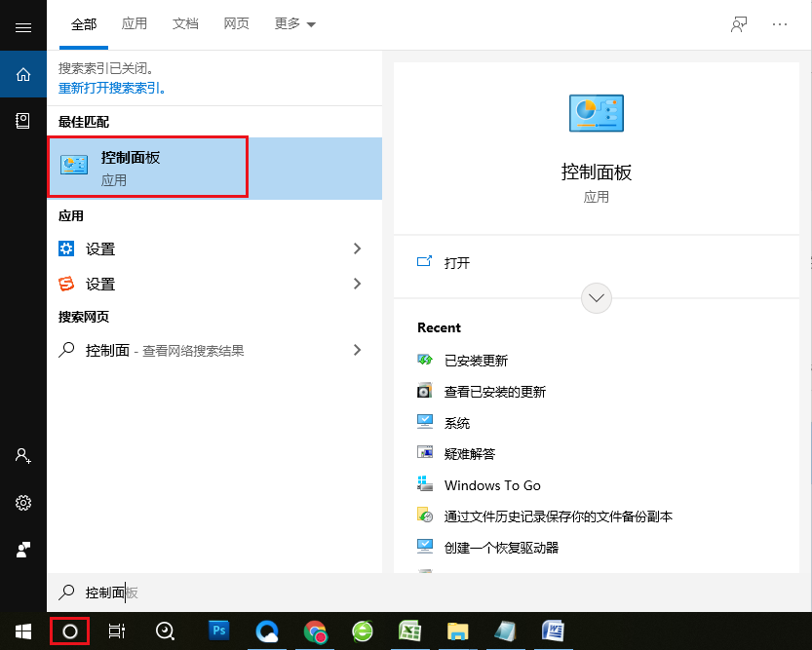Select the Home icon in left sidebar
Image resolution: width=812 pixels, height=650 pixels.
pyautogui.click(x=23, y=74)
